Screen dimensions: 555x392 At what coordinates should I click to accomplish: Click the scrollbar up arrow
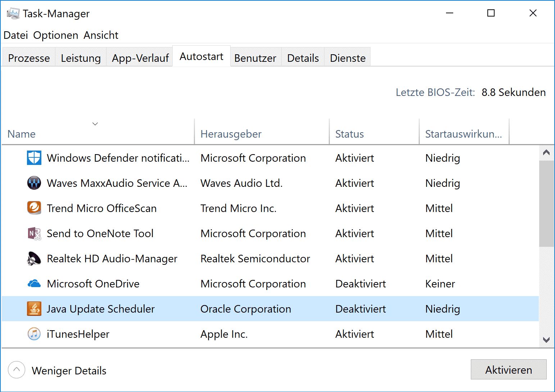tap(546, 152)
